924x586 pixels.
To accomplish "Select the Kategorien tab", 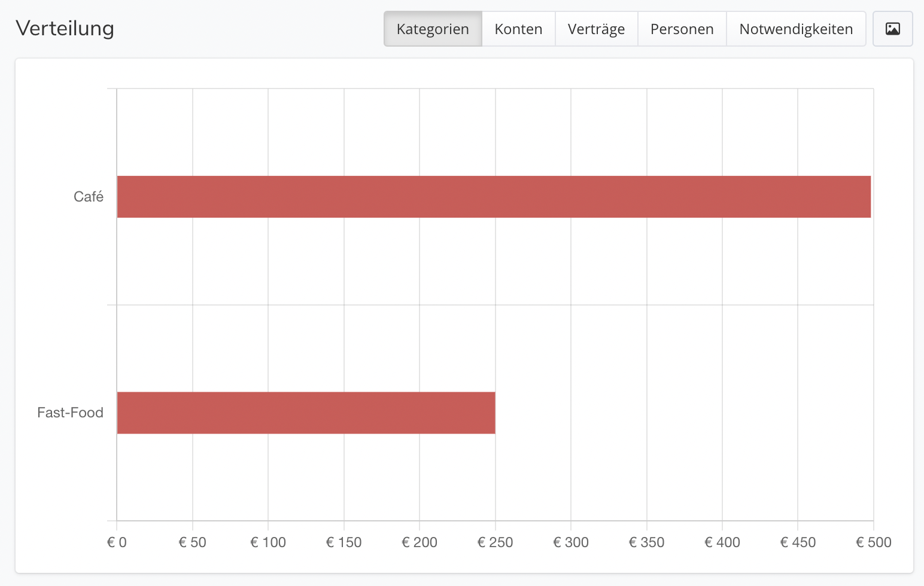I will 433,29.
